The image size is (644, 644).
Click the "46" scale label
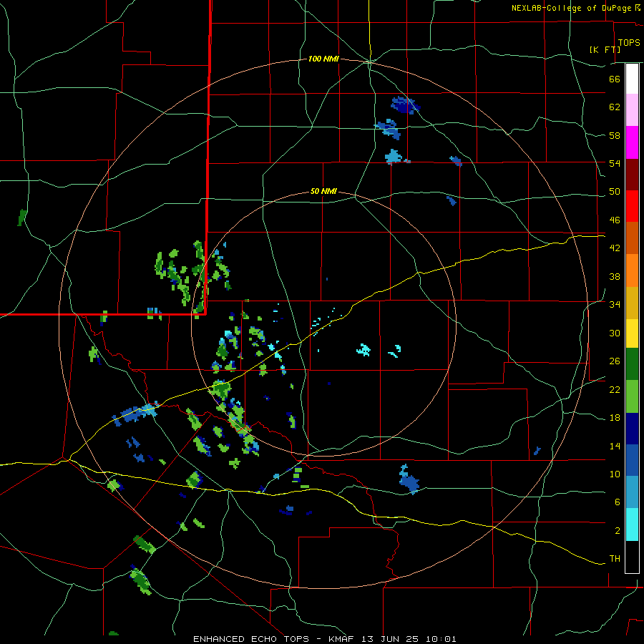(615, 220)
